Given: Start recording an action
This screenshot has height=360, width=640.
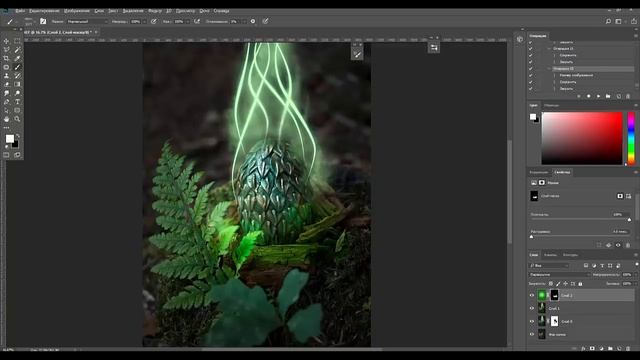Looking at the screenshot, I should pos(589,96).
